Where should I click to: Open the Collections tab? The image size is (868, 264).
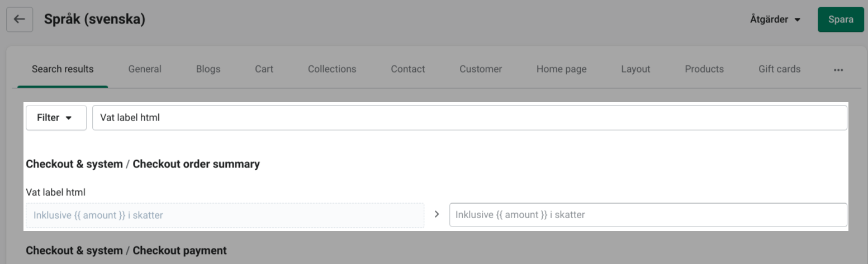point(332,69)
